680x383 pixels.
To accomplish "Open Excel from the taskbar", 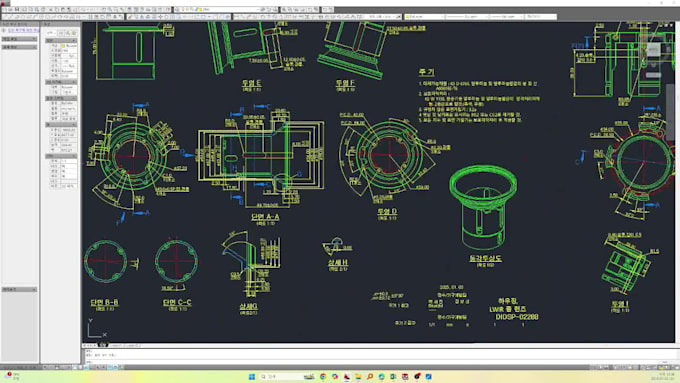I will click(393, 376).
